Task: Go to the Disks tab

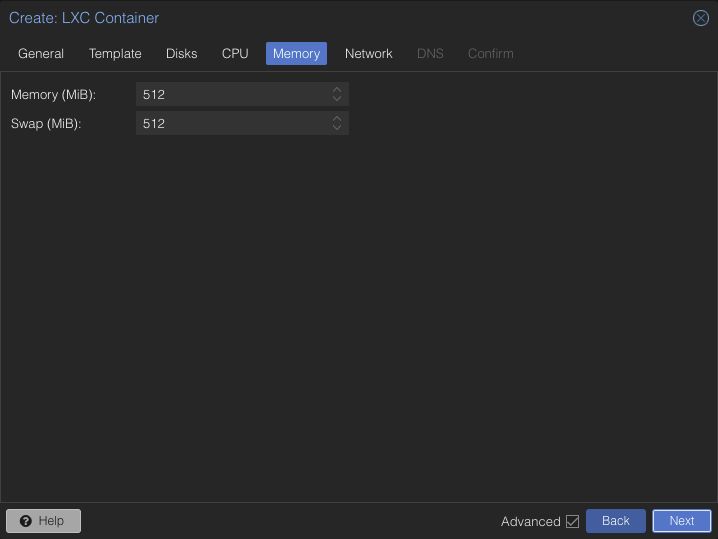Action: coord(181,54)
